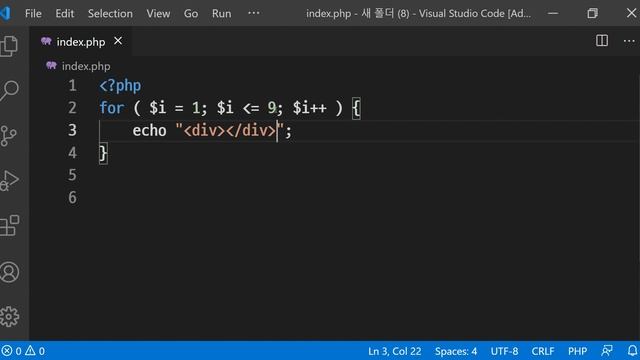Open the View menu
Viewport: 640px width, 360px height.
tap(158, 13)
